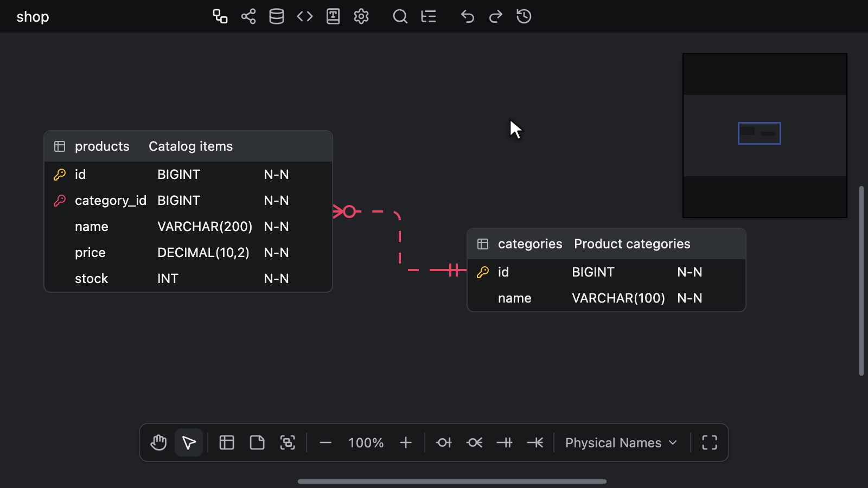
Task: Select the one-only relationship tool
Action: click(x=505, y=442)
